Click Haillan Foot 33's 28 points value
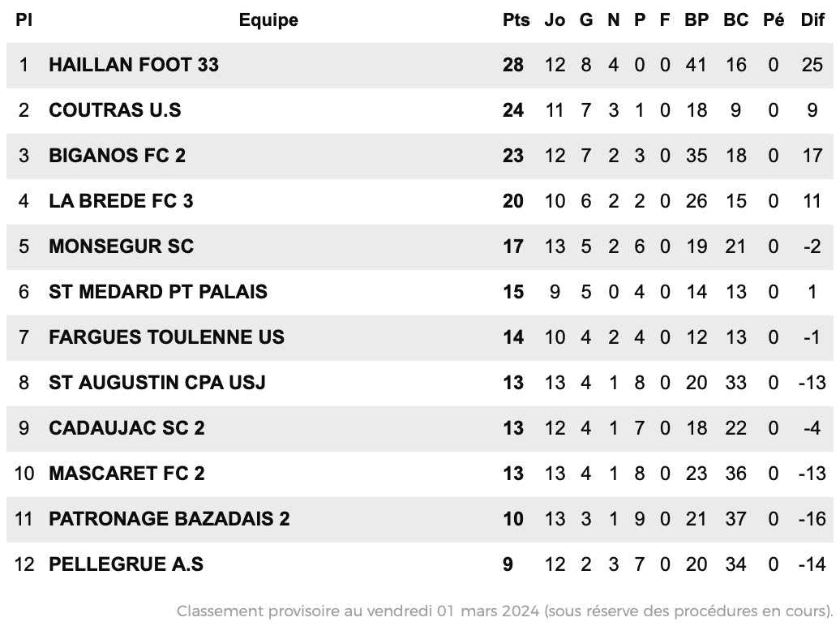The image size is (840, 639). coord(512,65)
